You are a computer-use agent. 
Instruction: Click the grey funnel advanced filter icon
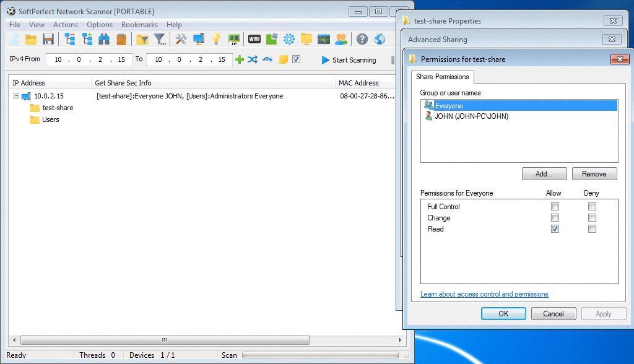(160, 39)
